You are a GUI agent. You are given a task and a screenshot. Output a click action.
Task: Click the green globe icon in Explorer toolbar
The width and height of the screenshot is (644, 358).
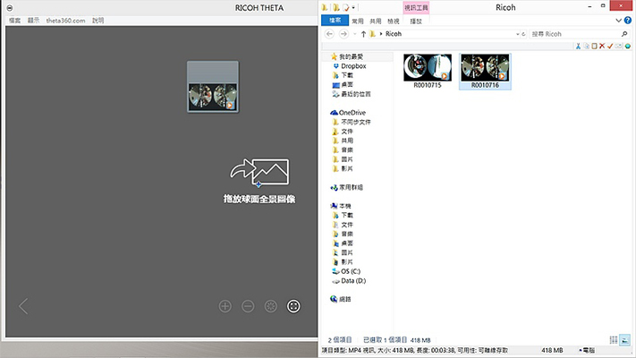pyautogui.click(x=628, y=46)
